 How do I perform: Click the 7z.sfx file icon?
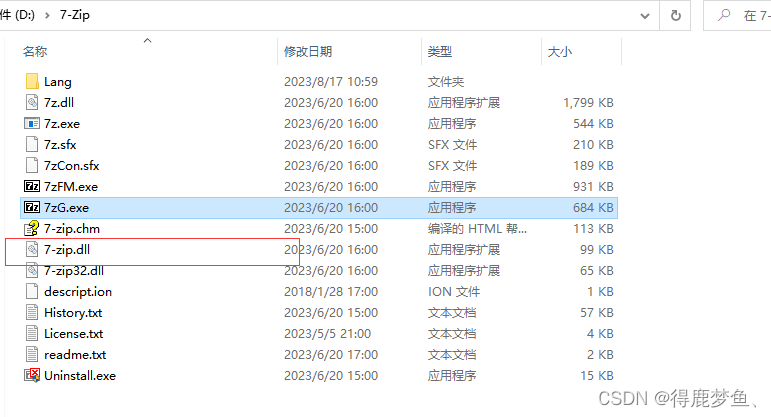coord(32,145)
